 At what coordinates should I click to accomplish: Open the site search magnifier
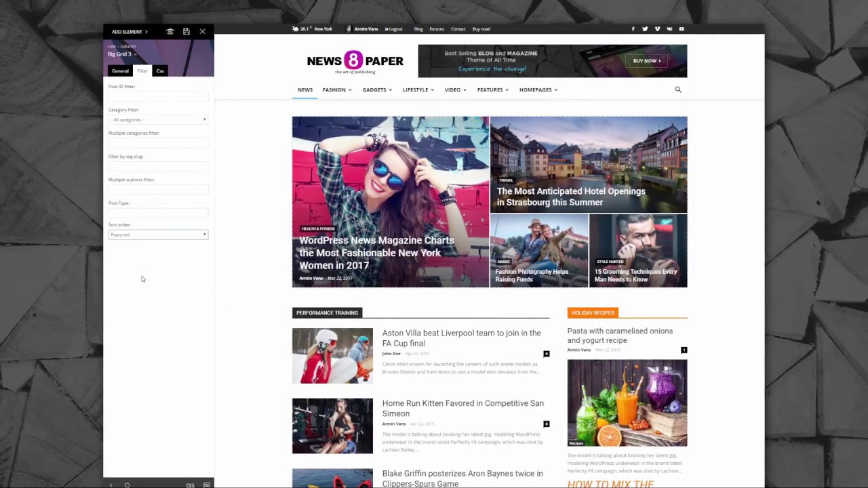678,89
